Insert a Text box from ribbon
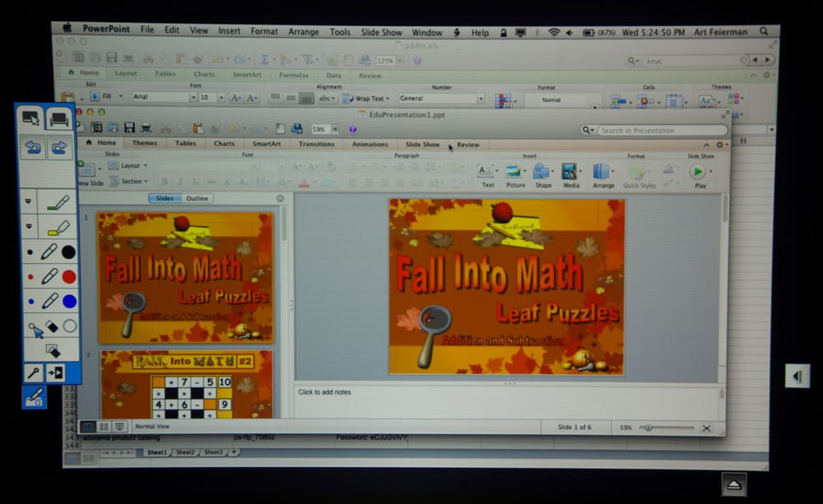 pos(487,176)
